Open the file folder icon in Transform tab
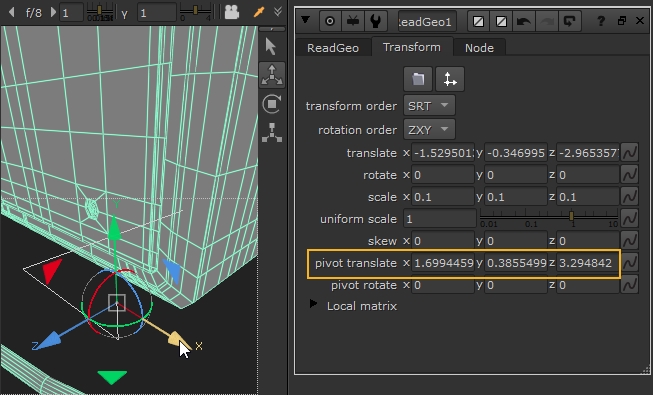653x395 pixels. click(x=418, y=79)
